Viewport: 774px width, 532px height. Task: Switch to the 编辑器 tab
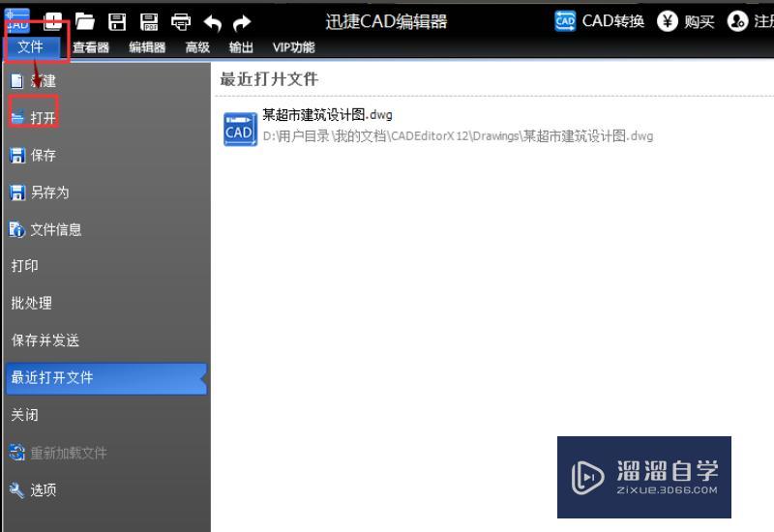click(x=147, y=47)
